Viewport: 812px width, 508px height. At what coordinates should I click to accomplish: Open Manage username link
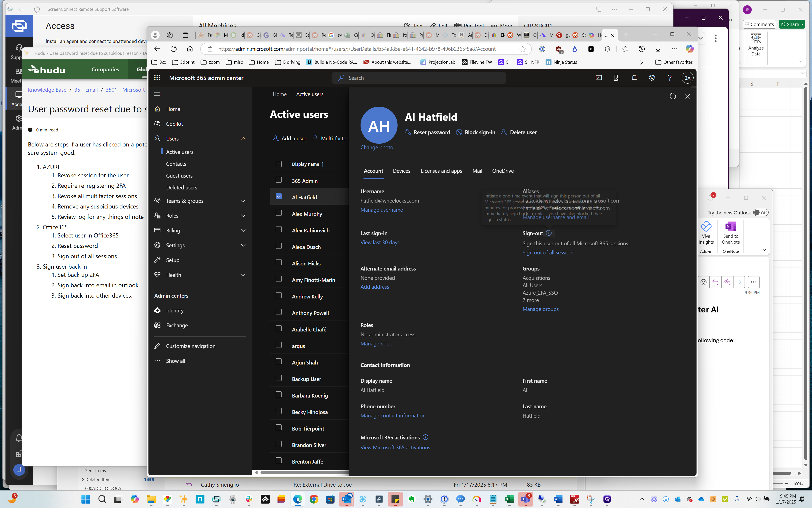pyautogui.click(x=381, y=210)
